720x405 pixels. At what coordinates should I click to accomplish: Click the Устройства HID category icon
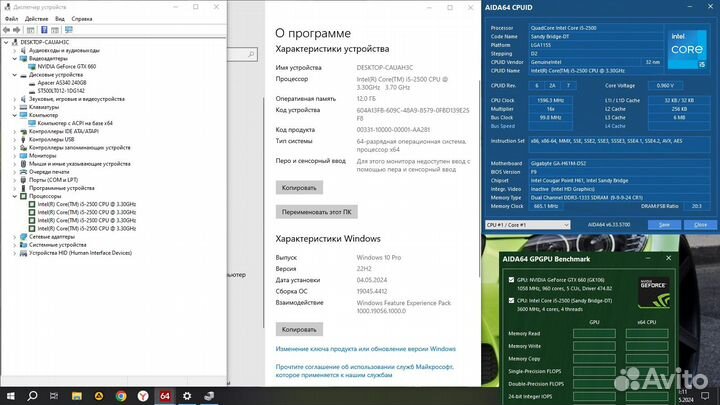(23, 253)
